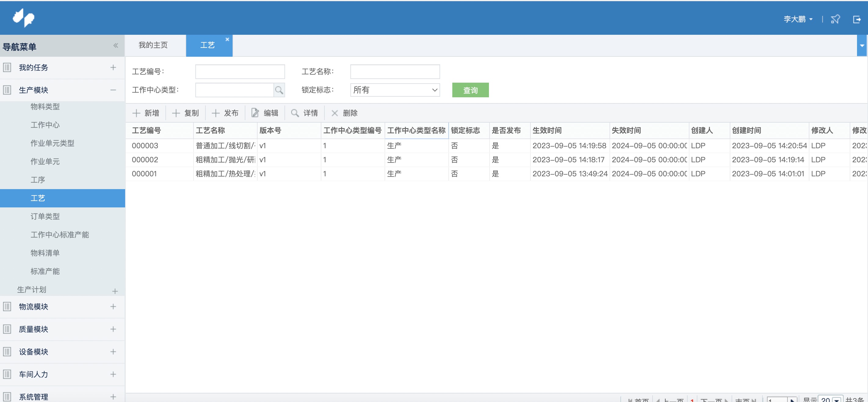Click the 详情 toolbar button
Viewport: 868px width, 402px height.
305,113
